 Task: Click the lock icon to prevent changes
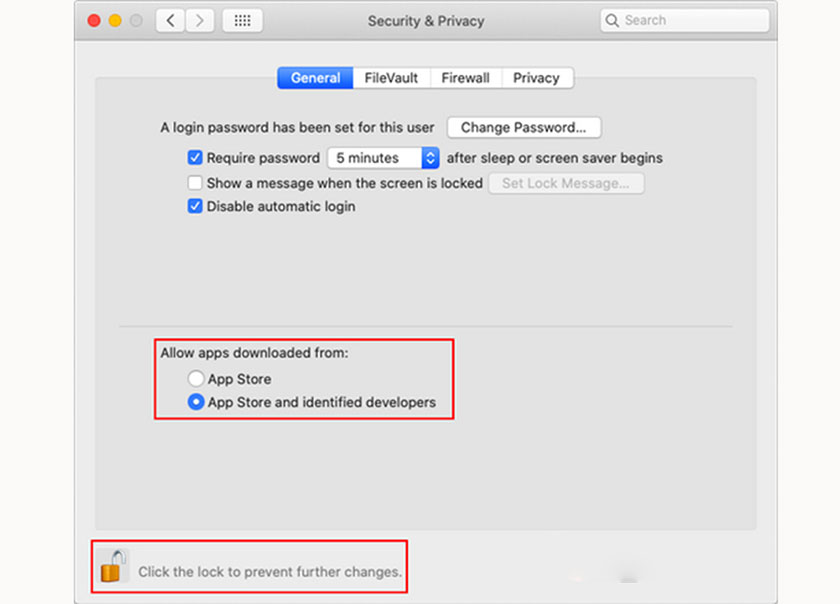[x=113, y=566]
